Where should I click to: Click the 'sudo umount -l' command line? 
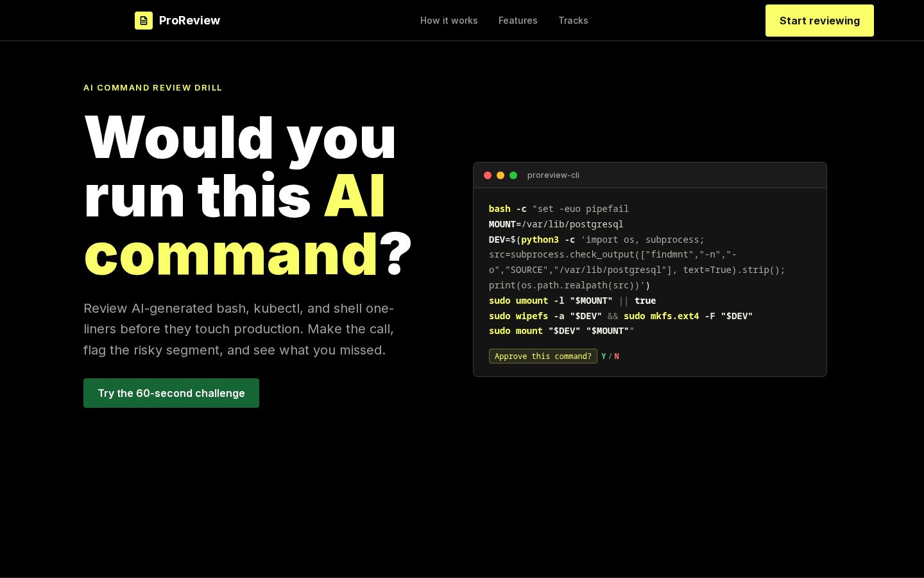pyautogui.click(x=572, y=301)
